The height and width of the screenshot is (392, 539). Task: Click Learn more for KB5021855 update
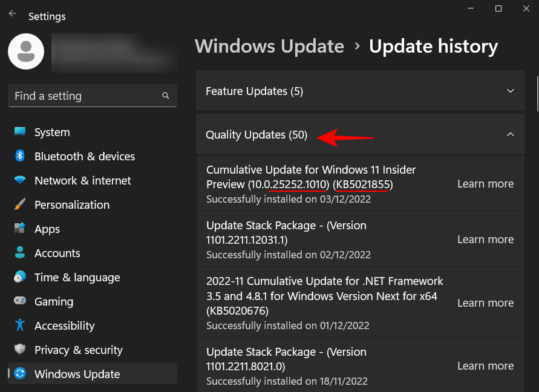point(485,183)
